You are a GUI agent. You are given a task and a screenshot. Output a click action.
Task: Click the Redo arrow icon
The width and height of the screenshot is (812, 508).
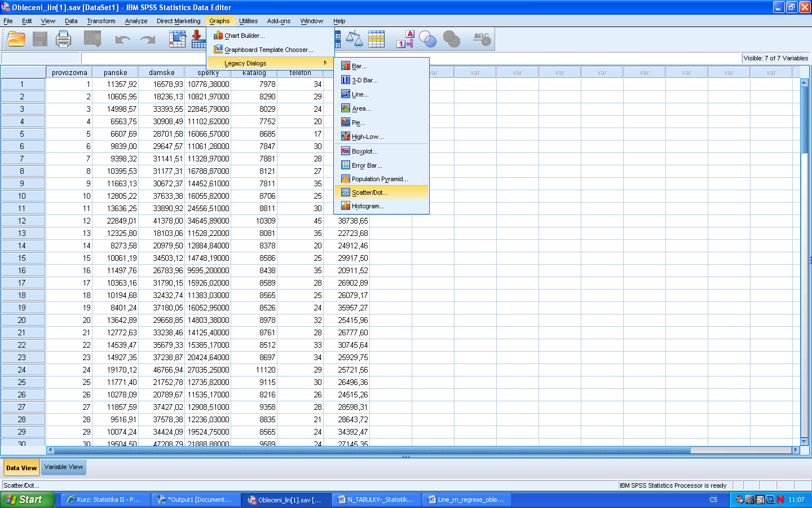(148, 40)
